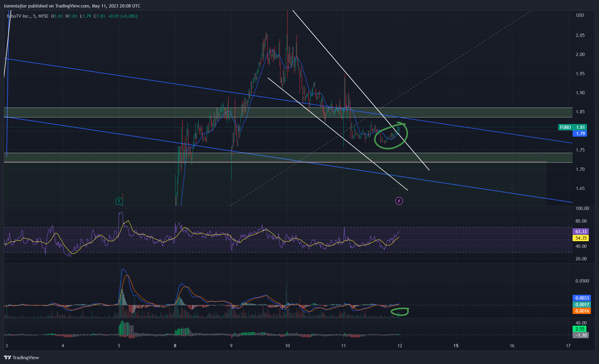This screenshot has width=599, height=364.
Task: Click date label 5 on time axis
Action: click(119, 346)
